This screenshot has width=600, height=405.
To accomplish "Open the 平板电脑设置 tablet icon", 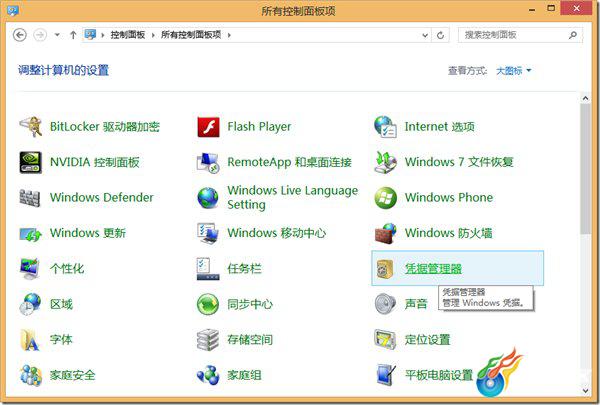I will 386,375.
